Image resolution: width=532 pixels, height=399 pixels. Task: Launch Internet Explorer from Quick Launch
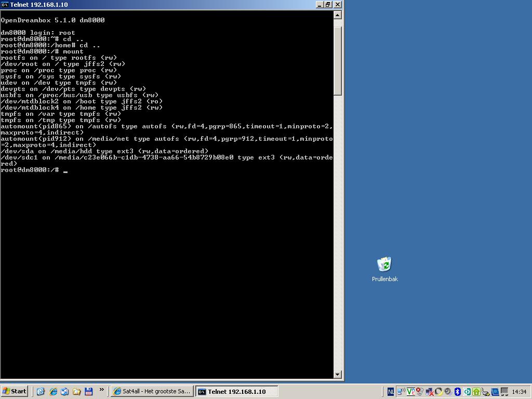click(x=54, y=391)
